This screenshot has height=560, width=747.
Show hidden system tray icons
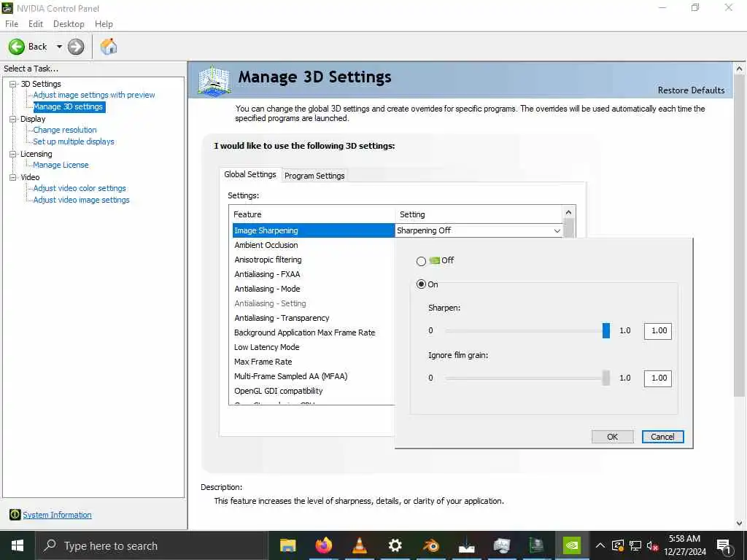point(600,545)
